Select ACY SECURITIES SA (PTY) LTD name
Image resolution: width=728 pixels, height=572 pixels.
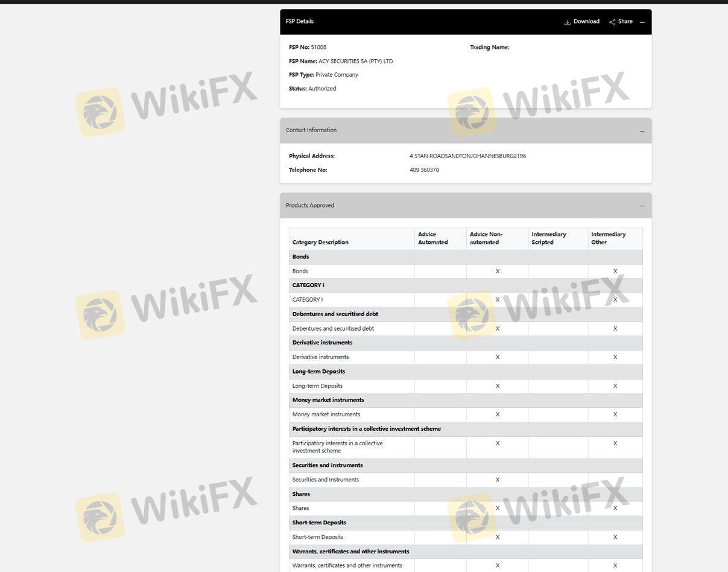356,61
